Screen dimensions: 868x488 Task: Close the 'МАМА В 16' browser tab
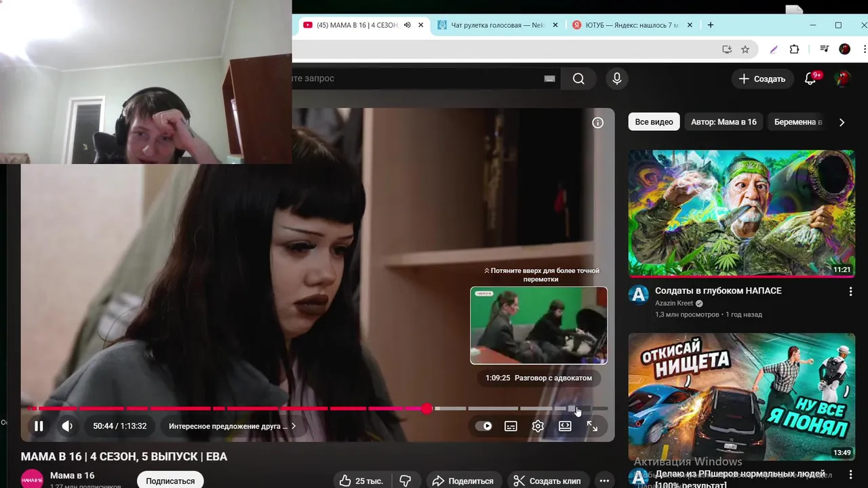point(420,25)
